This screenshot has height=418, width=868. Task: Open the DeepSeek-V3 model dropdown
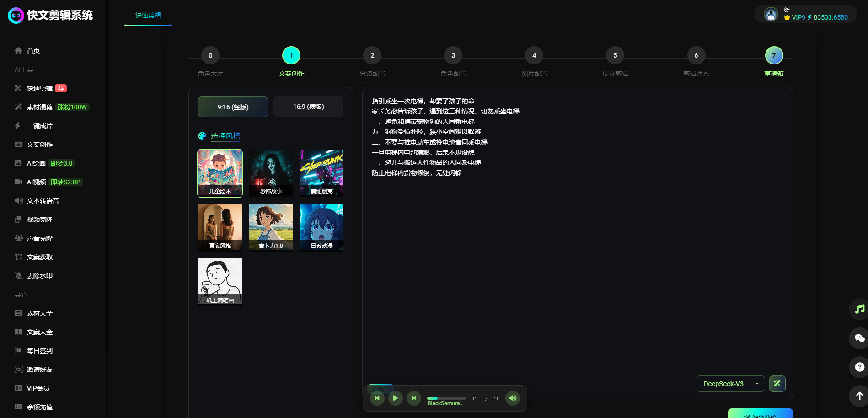730,384
